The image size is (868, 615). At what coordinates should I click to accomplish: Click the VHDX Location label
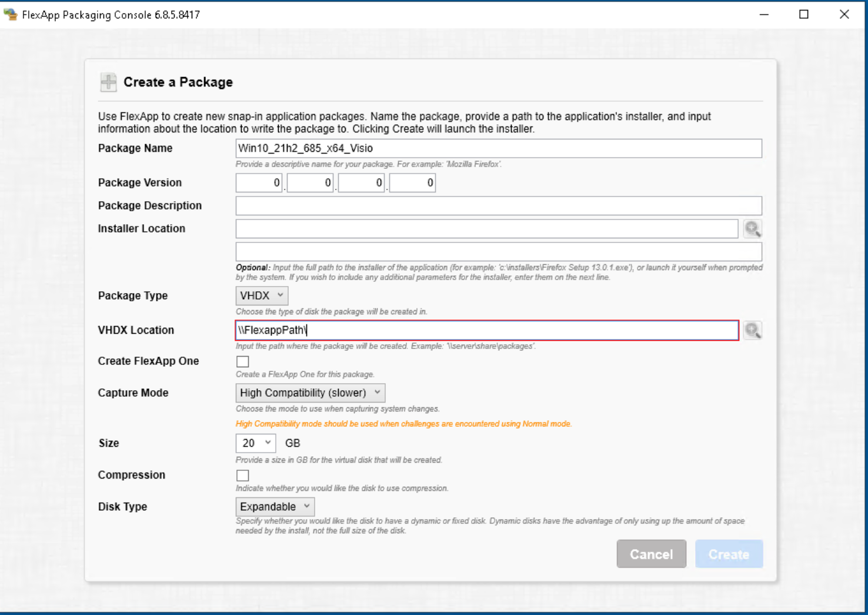(x=136, y=330)
